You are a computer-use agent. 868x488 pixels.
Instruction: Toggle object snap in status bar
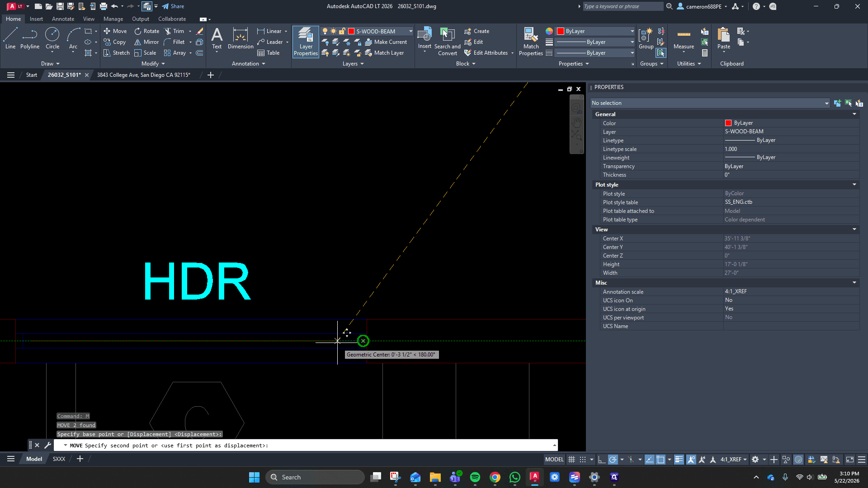660,460
